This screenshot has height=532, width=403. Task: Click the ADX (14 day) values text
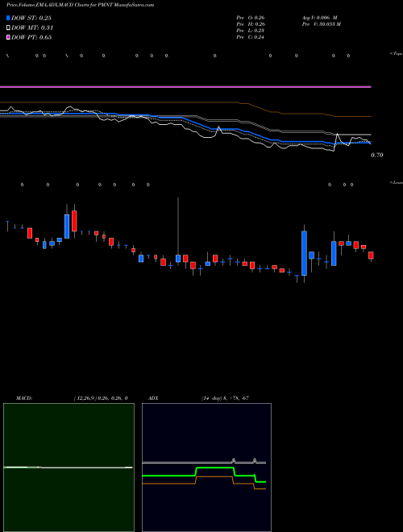click(x=226, y=398)
